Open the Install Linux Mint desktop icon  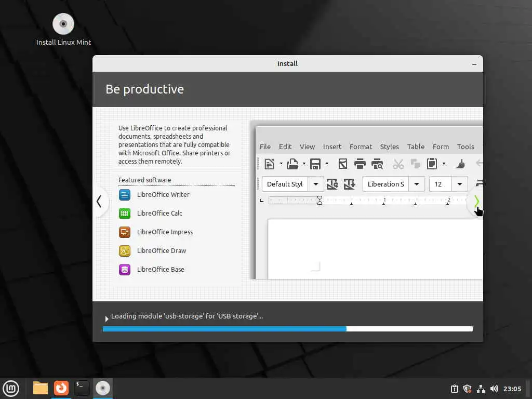click(63, 29)
